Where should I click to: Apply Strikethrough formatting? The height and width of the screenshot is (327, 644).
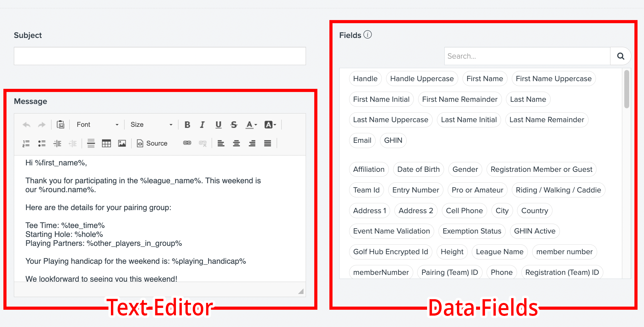click(x=234, y=125)
